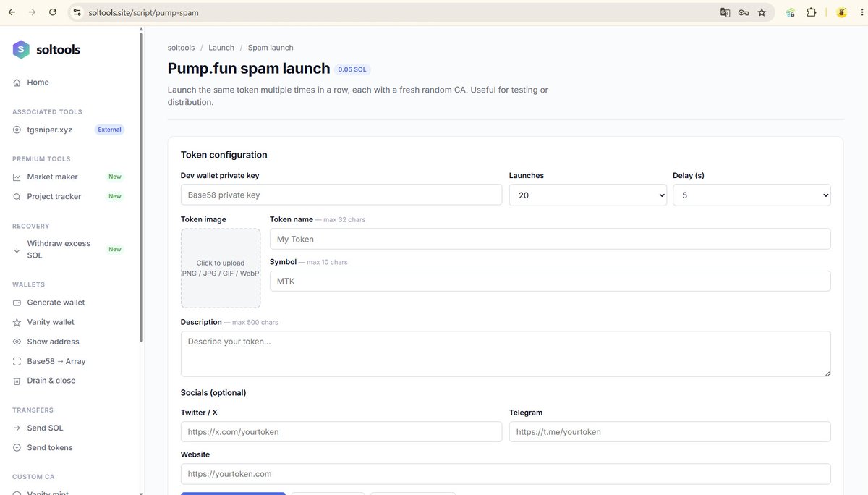
Task: Click the Project tracker search icon
Action: 17,196
